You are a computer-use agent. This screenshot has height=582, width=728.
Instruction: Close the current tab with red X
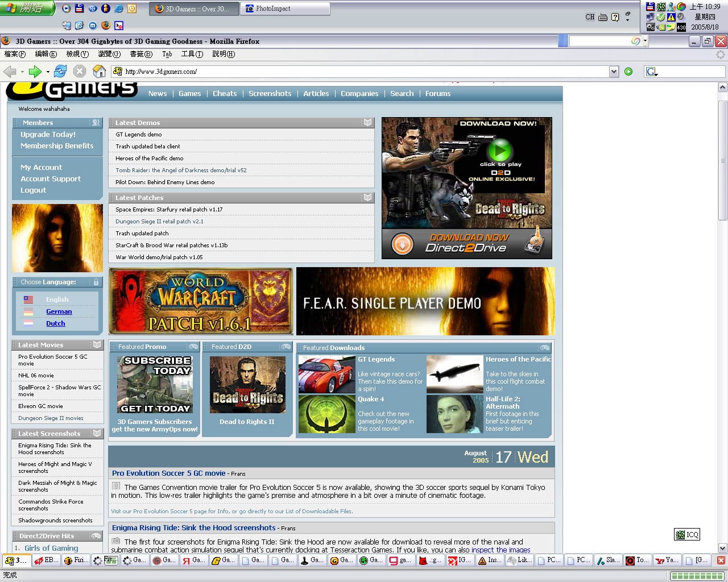(x=721, y=560)
